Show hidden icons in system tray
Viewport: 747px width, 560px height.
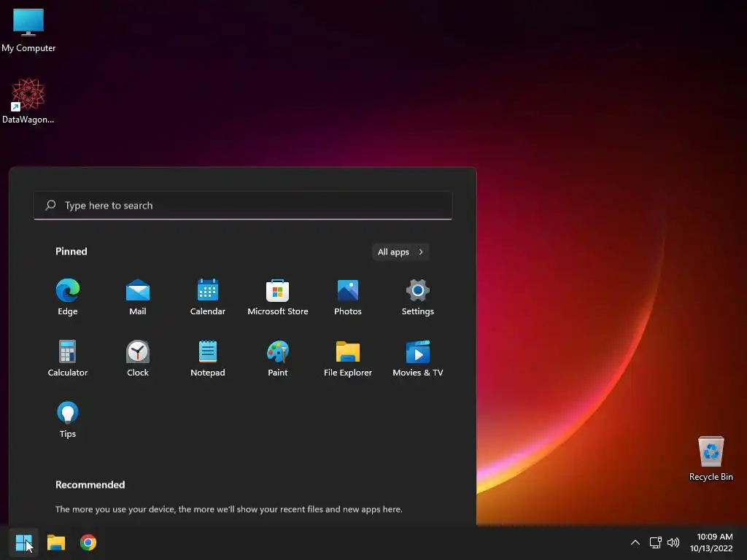635,542
